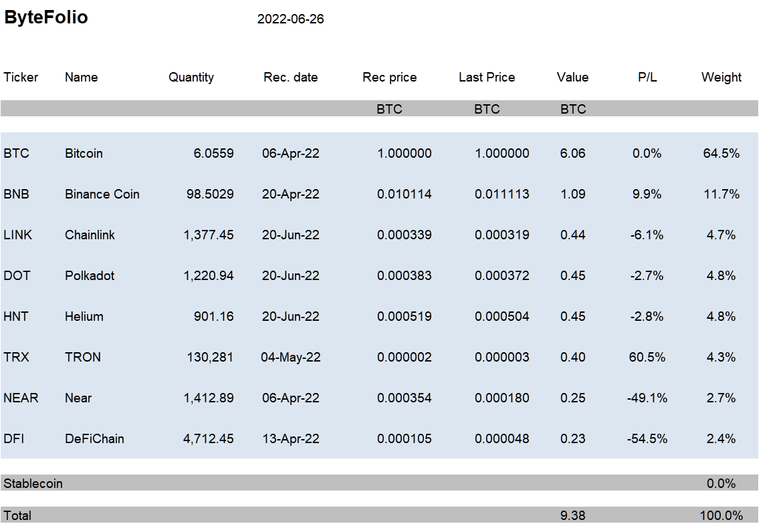Select rec price 0.000519

click(x=405, y=317)
